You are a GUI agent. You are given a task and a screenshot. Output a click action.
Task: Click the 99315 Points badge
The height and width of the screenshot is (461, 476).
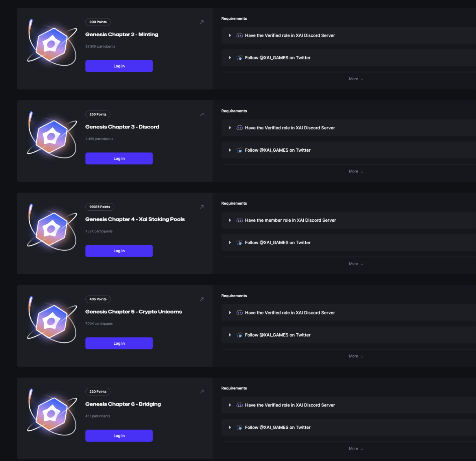coord(100,207)
